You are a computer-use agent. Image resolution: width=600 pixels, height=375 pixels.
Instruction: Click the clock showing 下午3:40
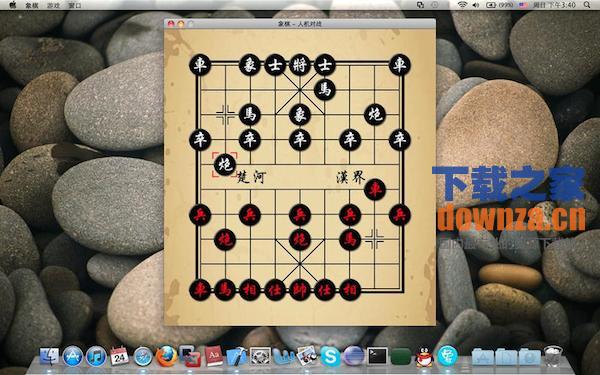click(x=554, y=5)
